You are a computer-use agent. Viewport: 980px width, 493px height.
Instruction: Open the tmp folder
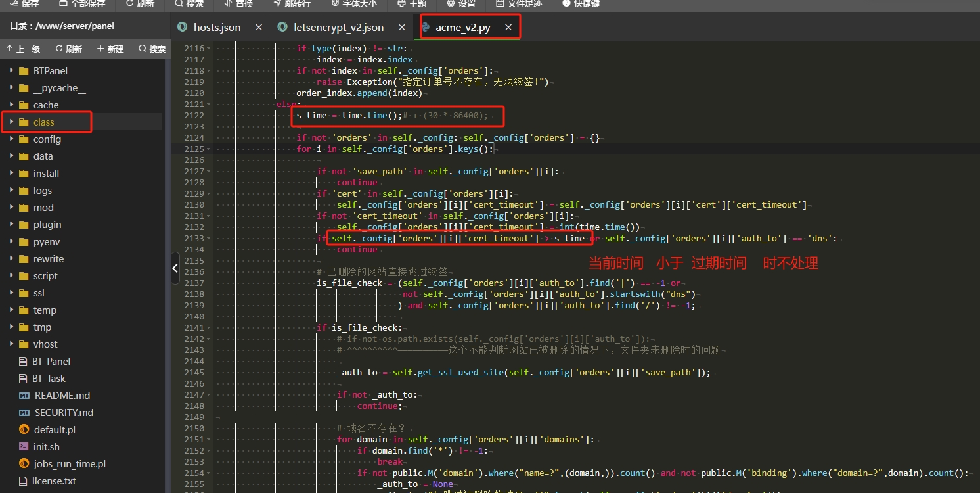42,327
